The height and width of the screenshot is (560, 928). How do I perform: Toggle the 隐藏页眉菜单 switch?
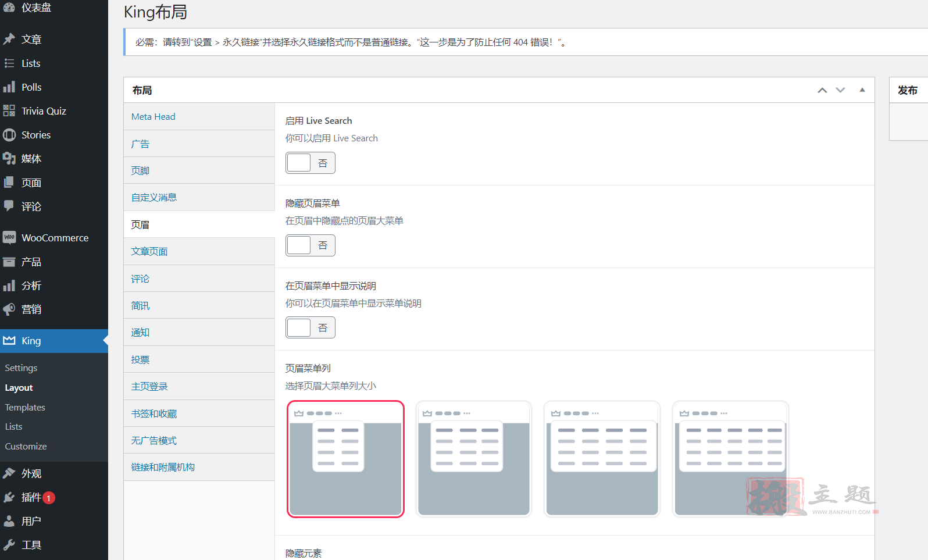coord(310,245)
